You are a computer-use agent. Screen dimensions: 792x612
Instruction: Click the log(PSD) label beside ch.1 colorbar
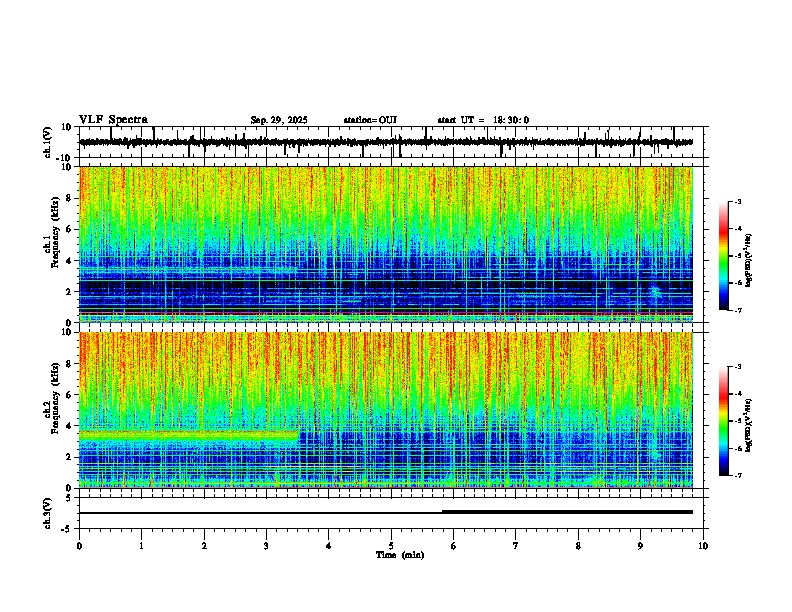748,260
